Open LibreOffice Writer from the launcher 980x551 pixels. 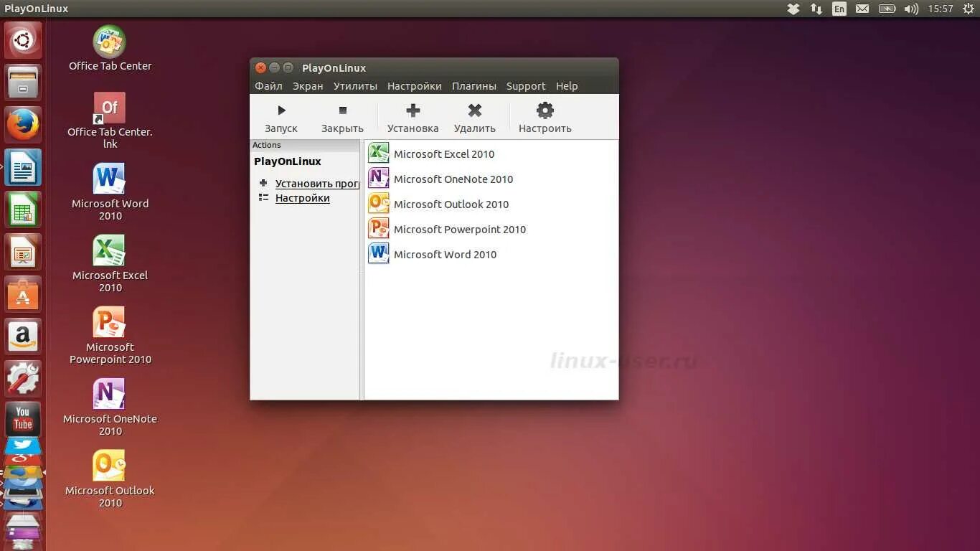coord(23,167)
